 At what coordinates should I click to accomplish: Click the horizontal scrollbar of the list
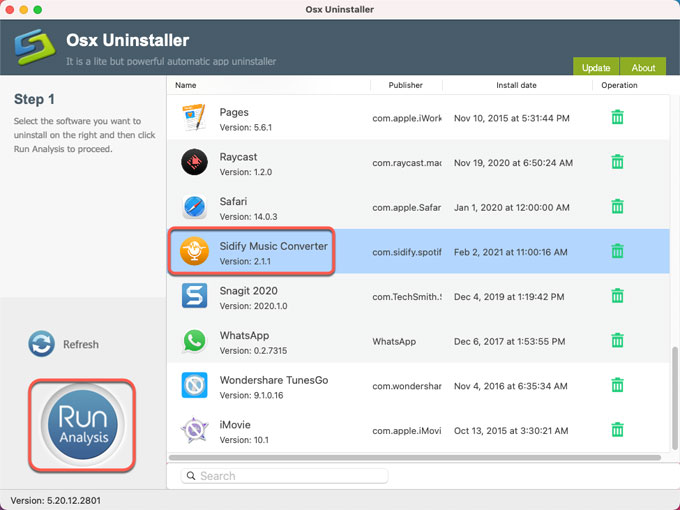[415, 458]
